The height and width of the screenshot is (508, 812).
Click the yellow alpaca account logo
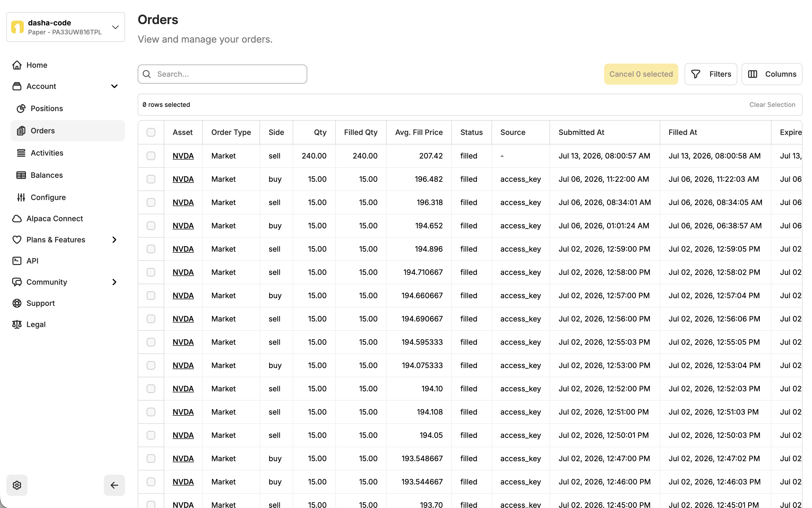coord(17,27)
